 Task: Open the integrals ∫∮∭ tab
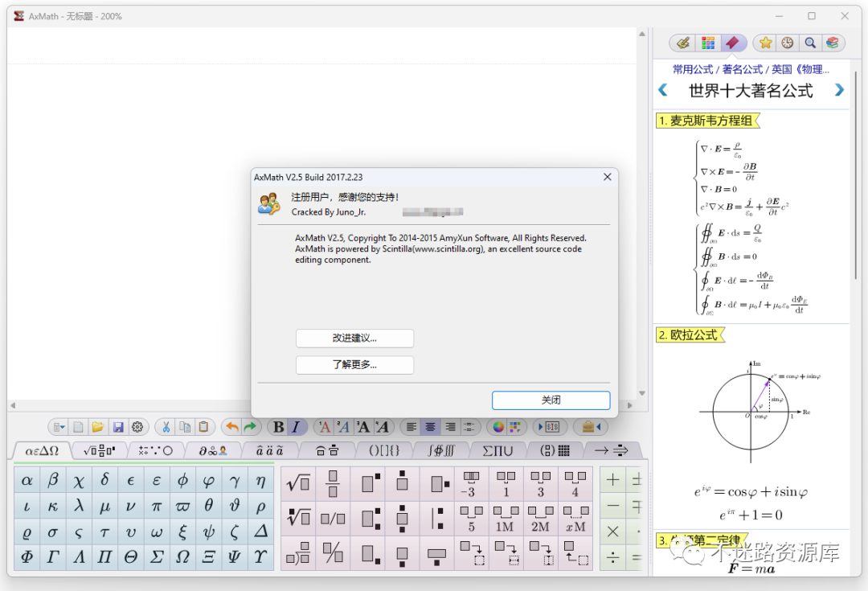pos(440,450)
